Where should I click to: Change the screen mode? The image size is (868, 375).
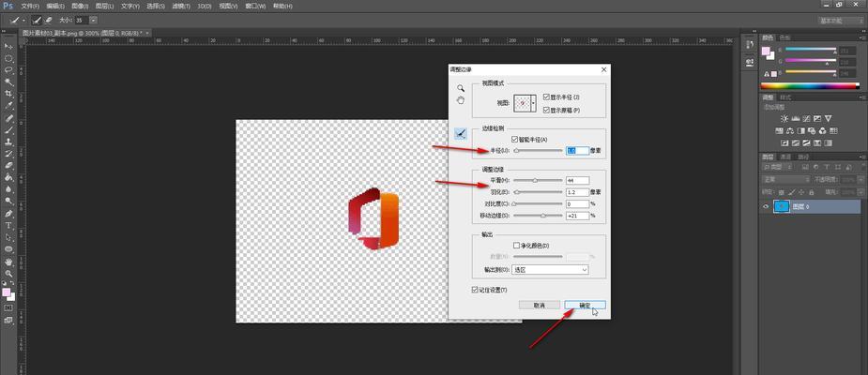coord(8,320)
